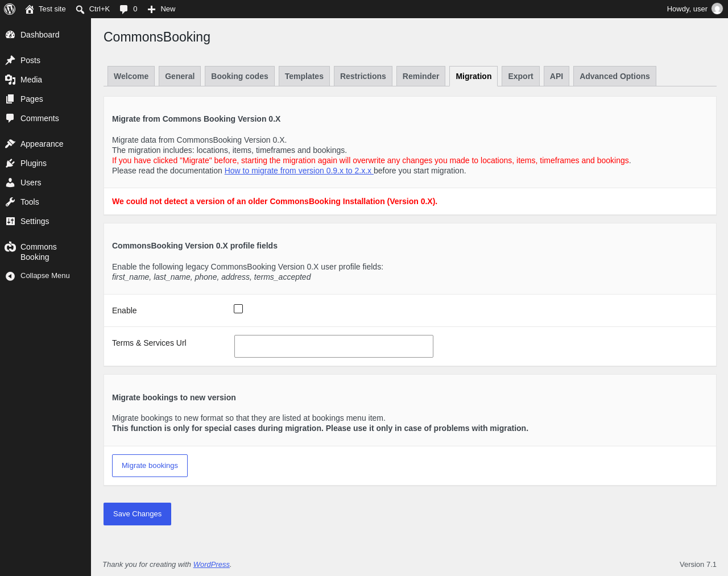Click the Media icon in sidebar
728x576 pixels.
[x=10, y=80]
